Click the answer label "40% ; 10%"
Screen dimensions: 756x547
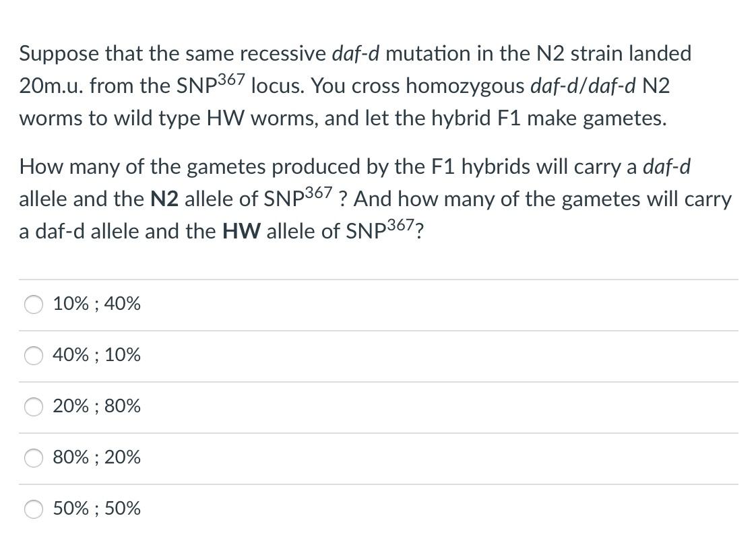pyautogui.click(x=96, y=355)
